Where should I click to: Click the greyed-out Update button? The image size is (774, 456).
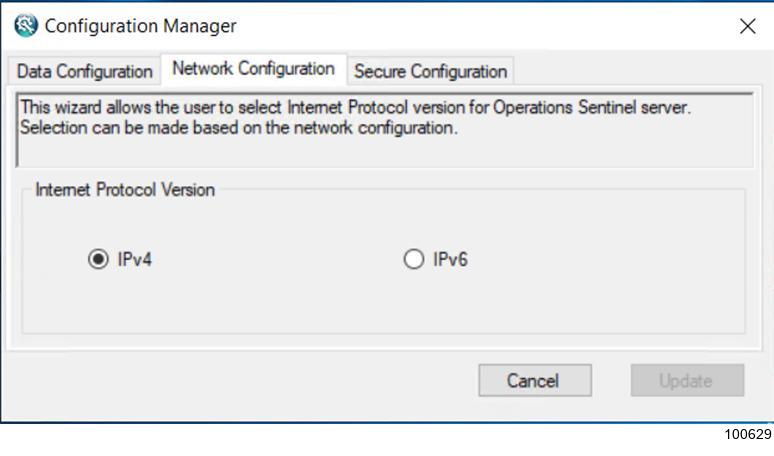point(687,380)
